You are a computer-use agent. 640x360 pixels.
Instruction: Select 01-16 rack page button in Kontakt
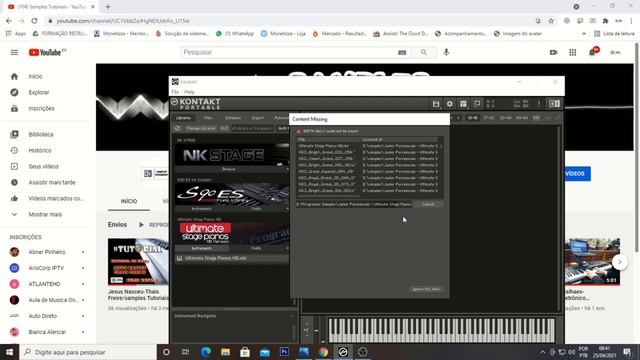[472, 118]
